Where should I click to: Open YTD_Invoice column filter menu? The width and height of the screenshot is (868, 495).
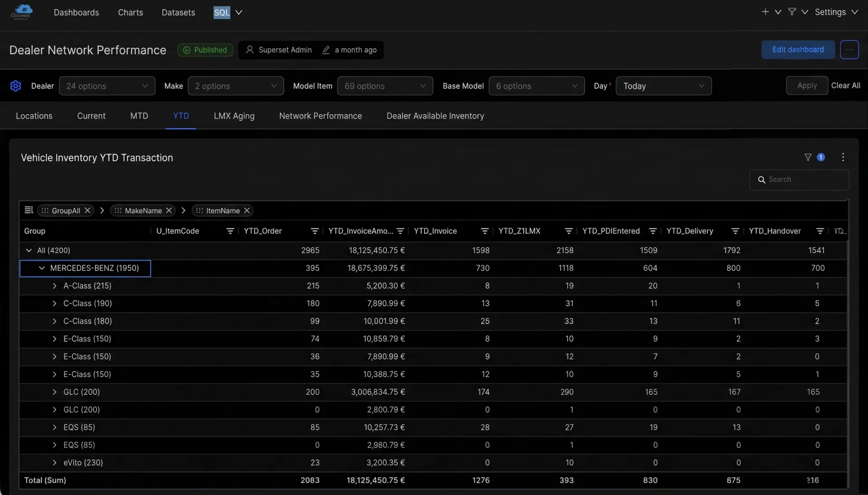(485, 231)
